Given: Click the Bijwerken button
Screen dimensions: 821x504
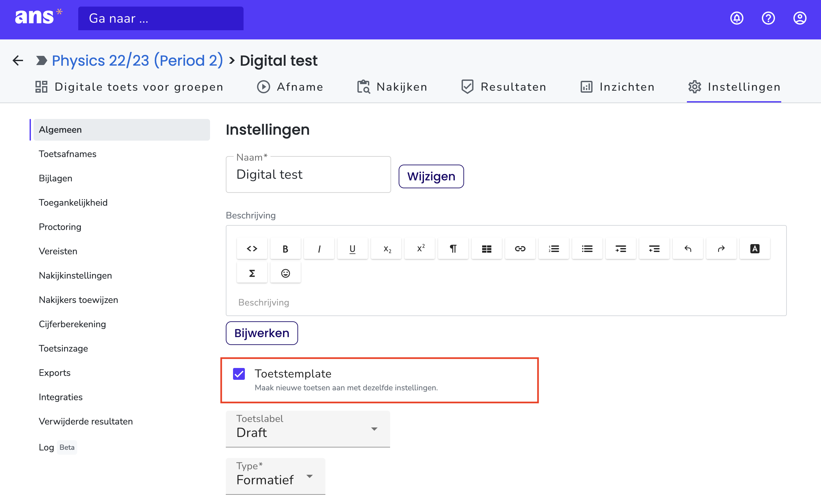Looking at the screenshot, I should tap(261, 333).
